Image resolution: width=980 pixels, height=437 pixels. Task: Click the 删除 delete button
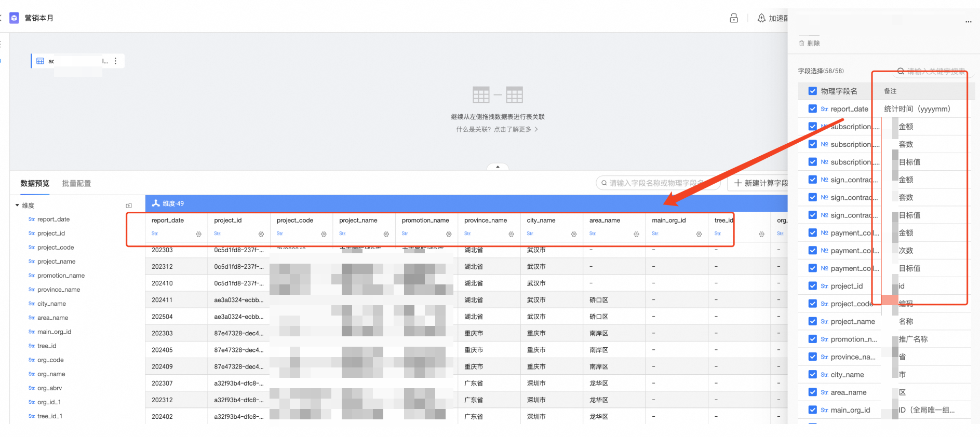(809, 44)
